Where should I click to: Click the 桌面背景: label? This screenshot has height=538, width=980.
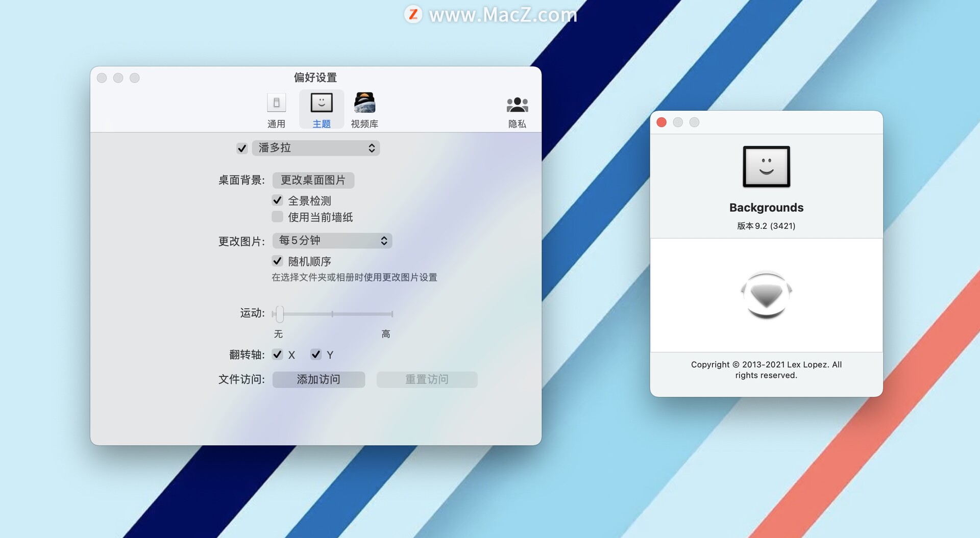(241, 180)
